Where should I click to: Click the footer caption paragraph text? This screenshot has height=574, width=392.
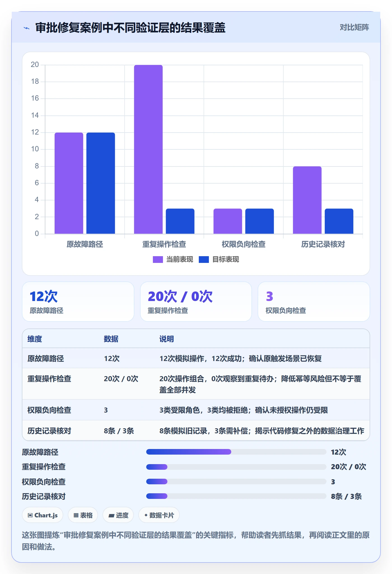point(196,541)
